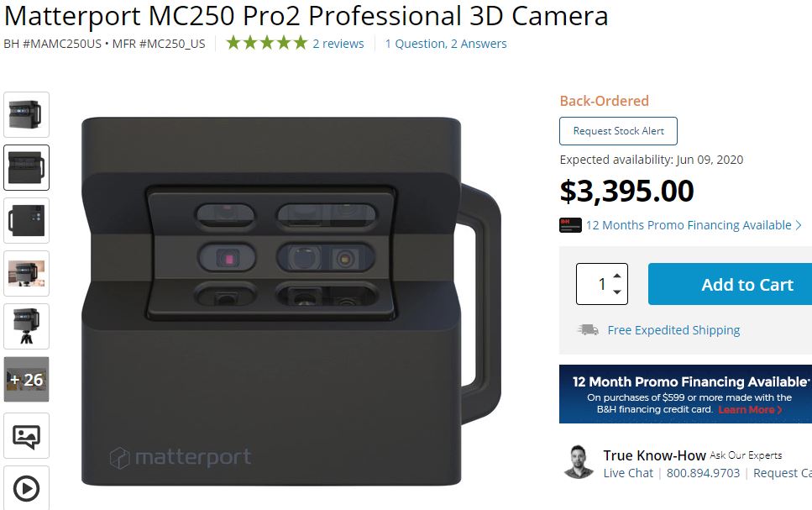Open Learn More on the financing banner
The width and height of the screenshot is (812, 510).
750,409
